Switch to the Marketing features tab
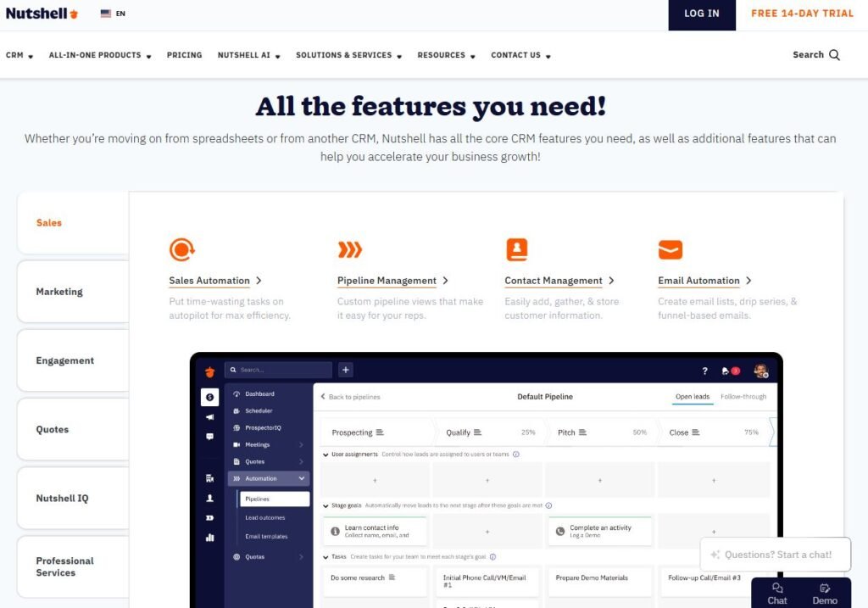This screenshot has width=868, height=608. [59, 292]
